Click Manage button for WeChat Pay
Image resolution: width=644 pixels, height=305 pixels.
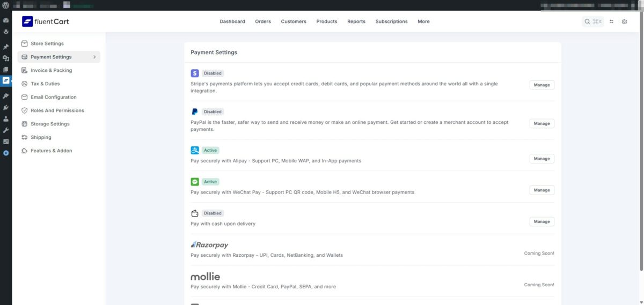tap(541, 190)
